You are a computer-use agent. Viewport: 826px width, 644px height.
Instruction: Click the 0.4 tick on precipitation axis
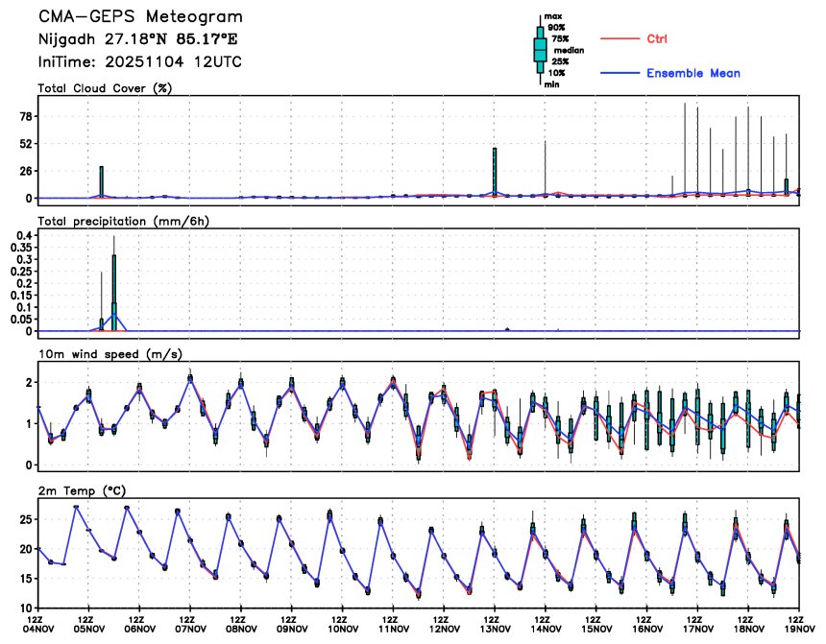[x=25, y=235]
